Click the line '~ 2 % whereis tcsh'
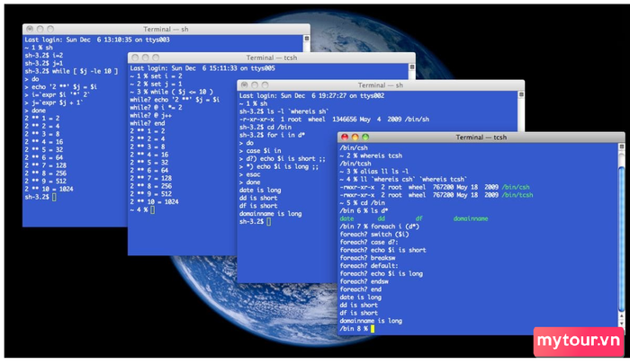630x364 pixels. point(371,155)
